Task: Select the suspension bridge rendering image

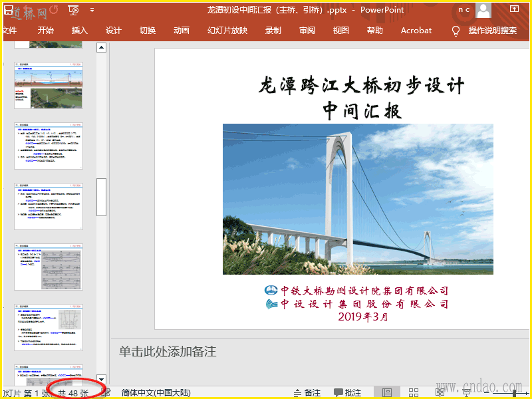Action: [x=358, y=199]
